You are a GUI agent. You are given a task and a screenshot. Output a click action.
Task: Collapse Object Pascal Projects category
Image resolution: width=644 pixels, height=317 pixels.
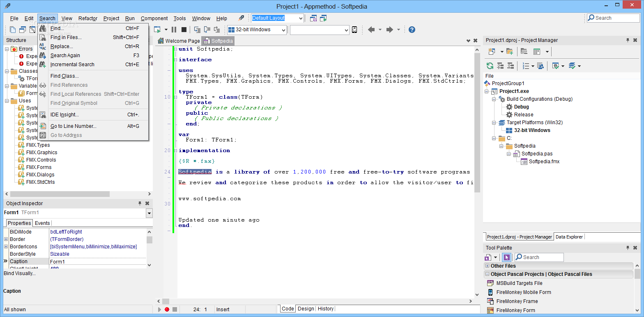487,274
